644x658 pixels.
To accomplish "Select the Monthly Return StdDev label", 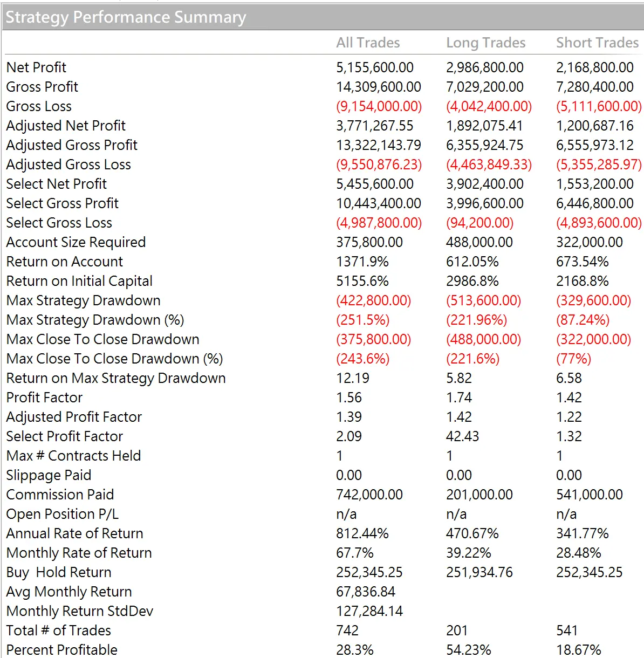I will 80,611.
